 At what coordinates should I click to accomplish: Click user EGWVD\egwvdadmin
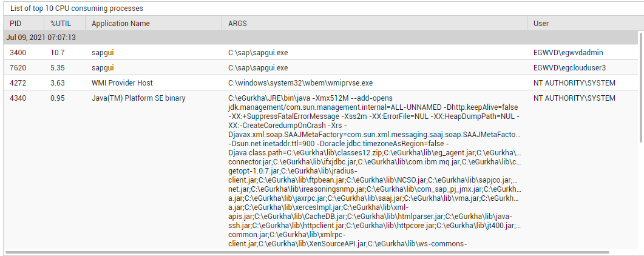(568, 53)
